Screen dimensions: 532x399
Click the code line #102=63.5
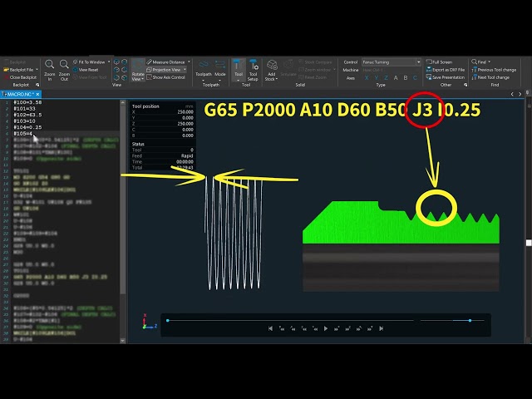click(x=27, y=115)
